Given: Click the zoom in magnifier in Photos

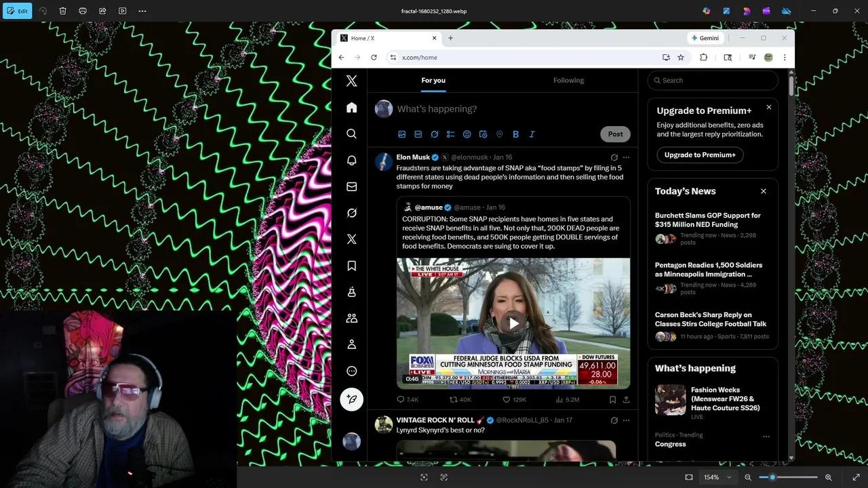Looking at the screenshot, I should 828,477.
